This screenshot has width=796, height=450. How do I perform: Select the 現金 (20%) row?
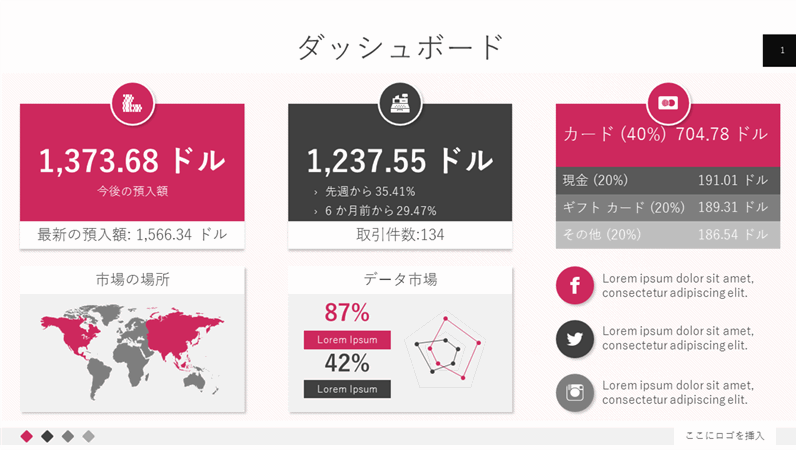(x=667, y=181)
